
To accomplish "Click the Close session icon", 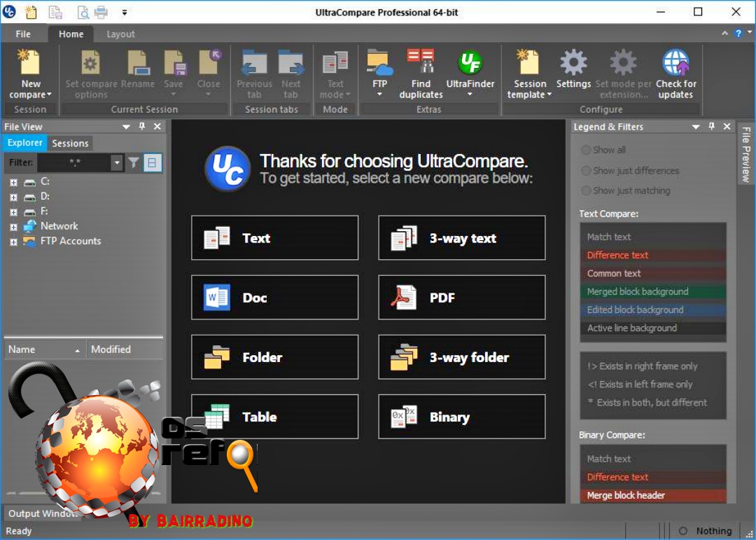I will pos(209,62).
